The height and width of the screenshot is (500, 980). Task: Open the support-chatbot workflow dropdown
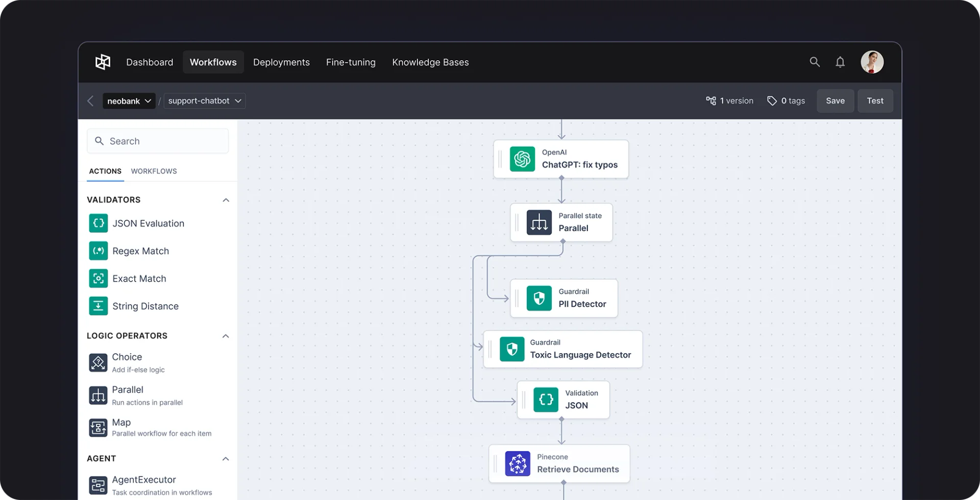(x=204, y=101)
